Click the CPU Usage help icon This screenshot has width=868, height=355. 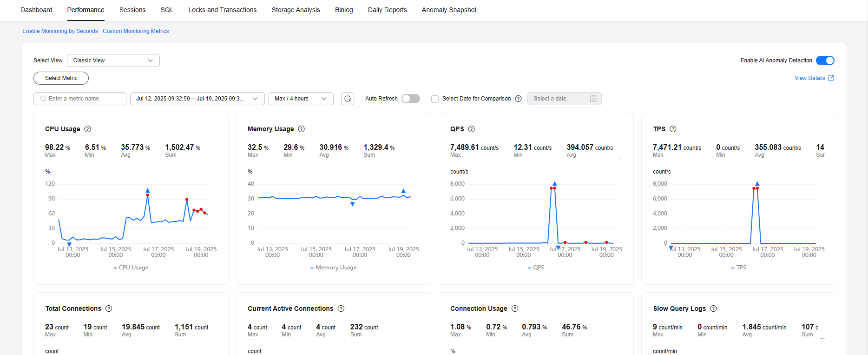click(x=87, y=129)
